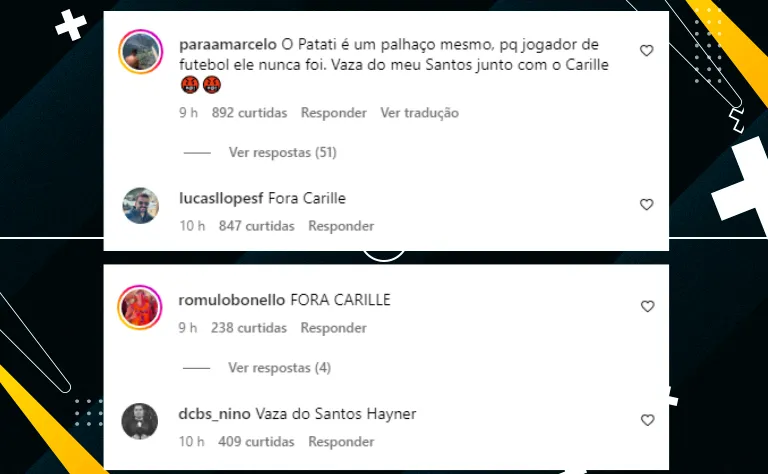The height and width of the screenshot is (474, 768).
Task: Open the paraamarcelo username link
Action: click(x=228, y=45)
